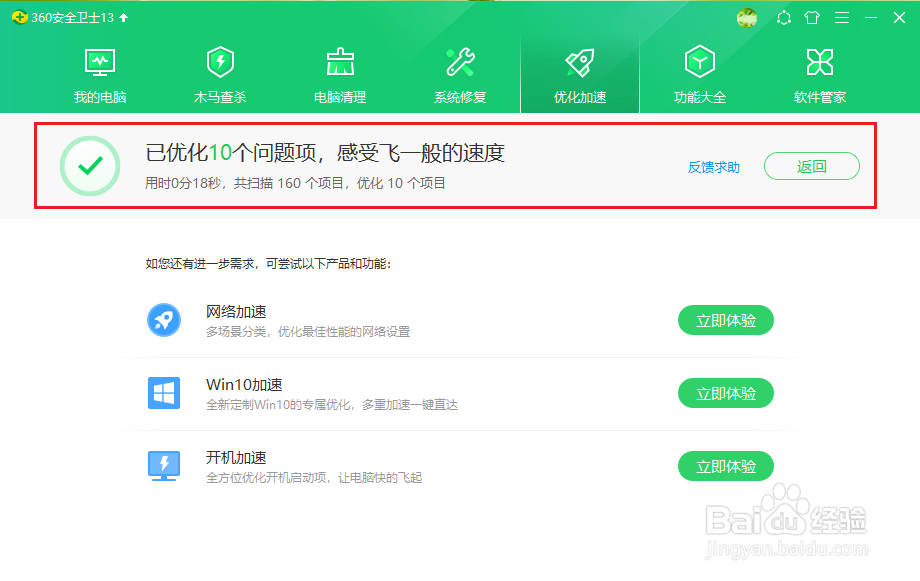Image resolution: width=920 pixels, height=581 pixels.
Task: Minimize the 360安全卫士 window
Action: pos(871,18)
